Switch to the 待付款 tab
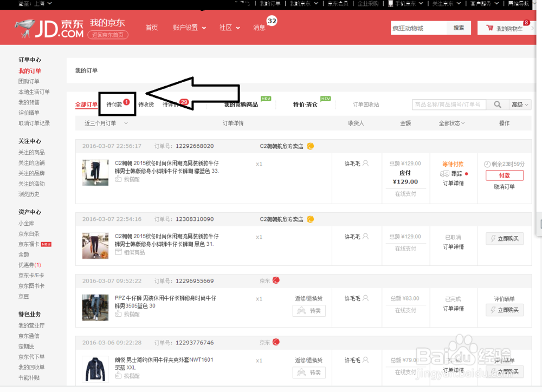 [x=114, y=104]
